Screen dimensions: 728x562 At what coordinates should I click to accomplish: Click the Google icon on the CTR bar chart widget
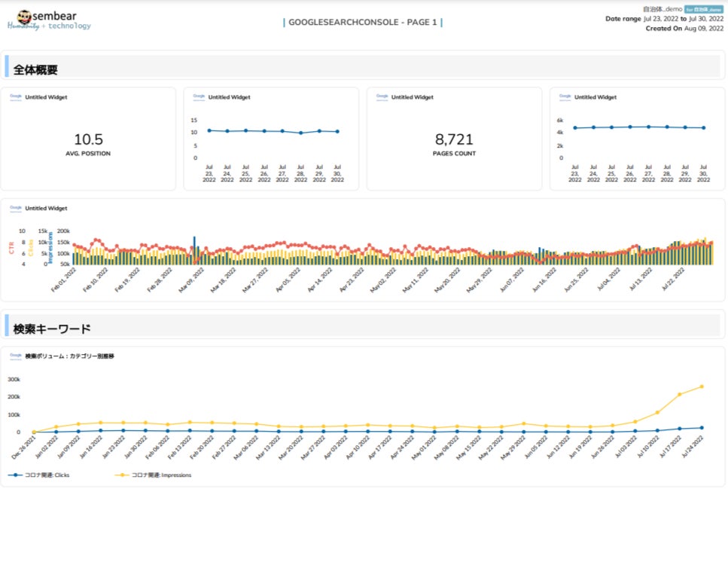[16, 208]
